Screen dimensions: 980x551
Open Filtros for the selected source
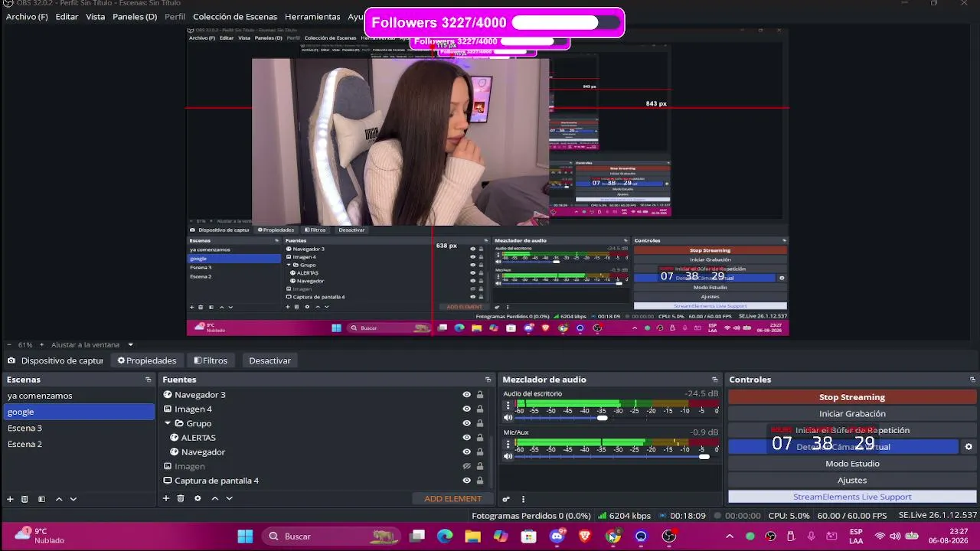coord(211,360)
